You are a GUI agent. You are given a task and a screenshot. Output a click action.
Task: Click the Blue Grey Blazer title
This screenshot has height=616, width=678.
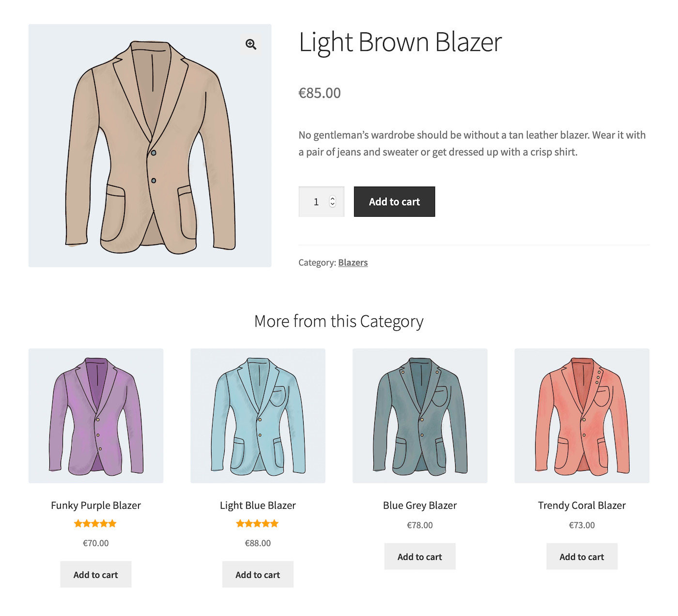420,506
